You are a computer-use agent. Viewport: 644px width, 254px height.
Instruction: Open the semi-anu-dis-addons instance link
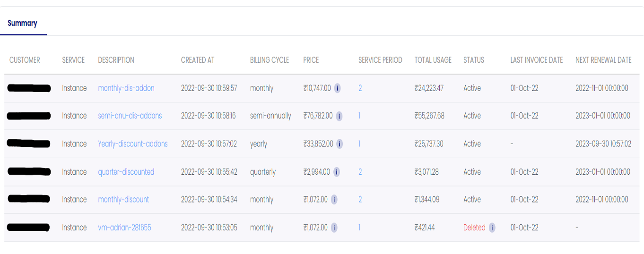coord(130,116)
